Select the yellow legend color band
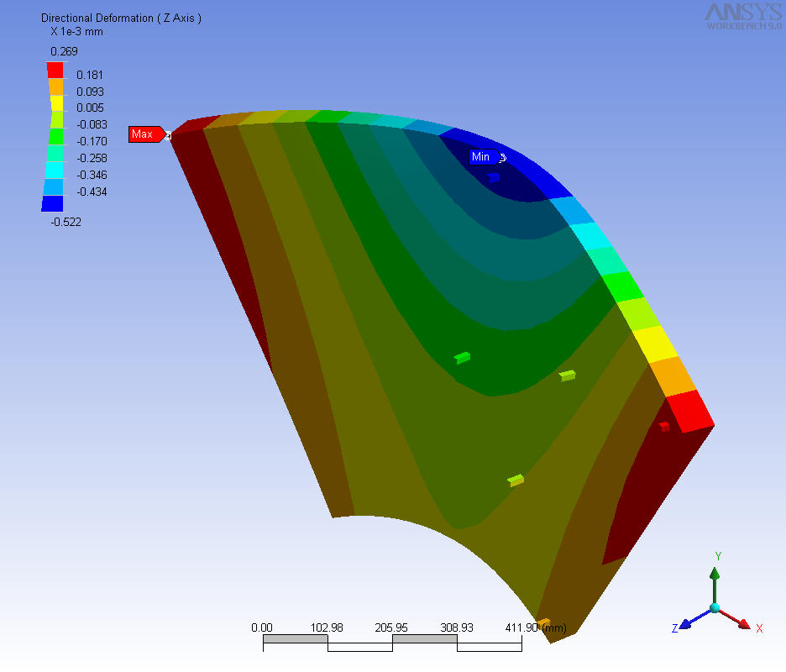The height and width of the screenshot is (672, 786). (57, 103)
